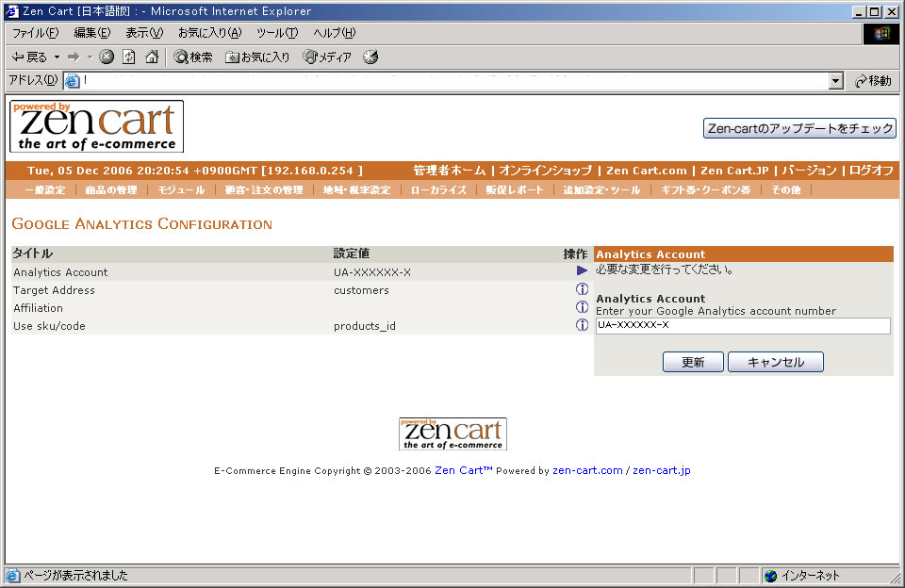This screenshot has height=588, width=905.
Task: Expand the Back button history dropdown arrow
Action: [x=57, y=57]
